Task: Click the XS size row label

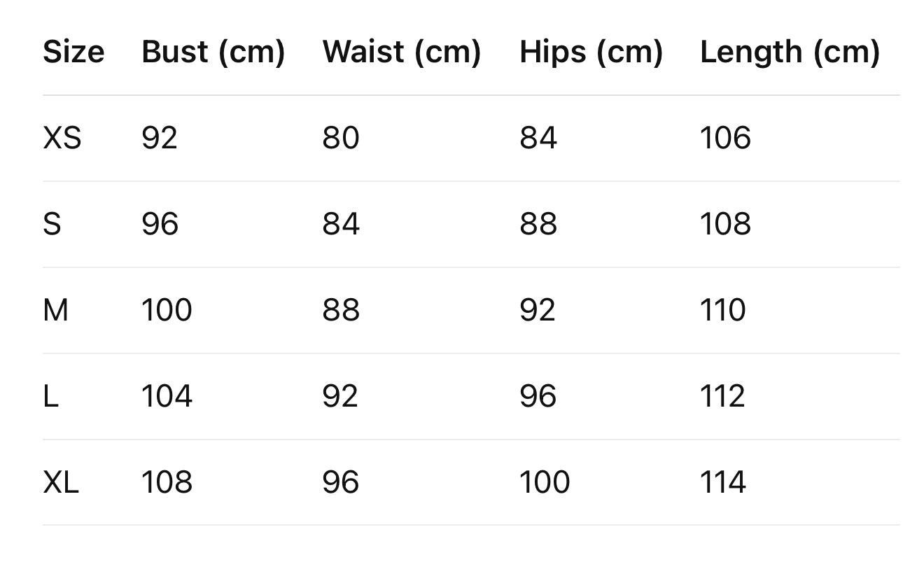Action: pos(62,138)
